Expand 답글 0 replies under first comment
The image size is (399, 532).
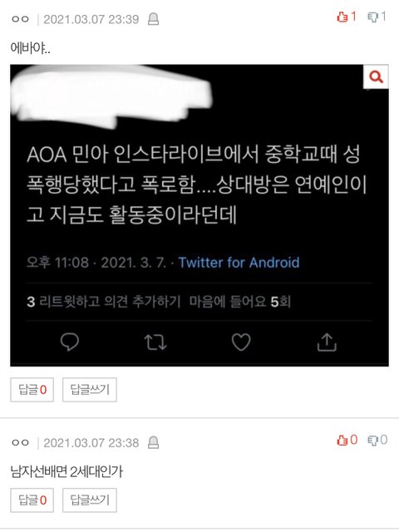point(32,390)
